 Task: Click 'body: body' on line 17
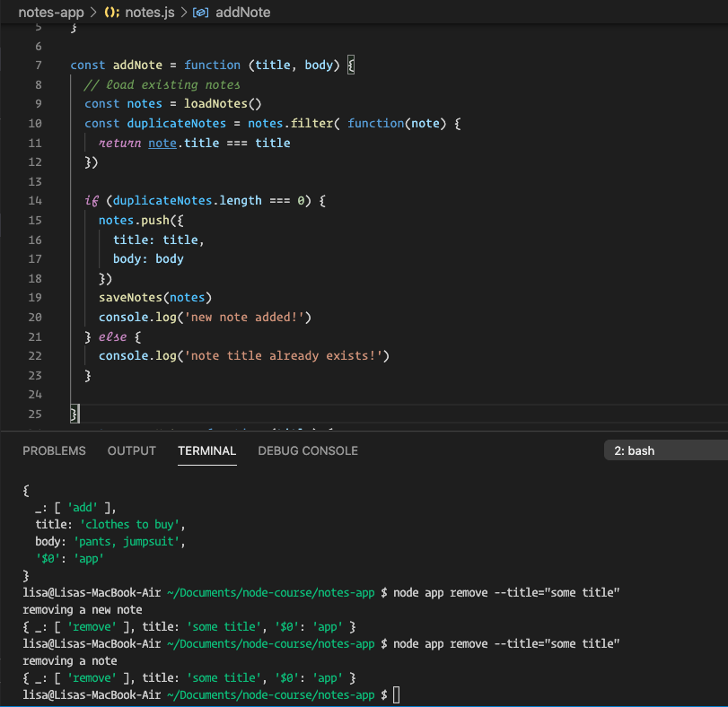148,259
